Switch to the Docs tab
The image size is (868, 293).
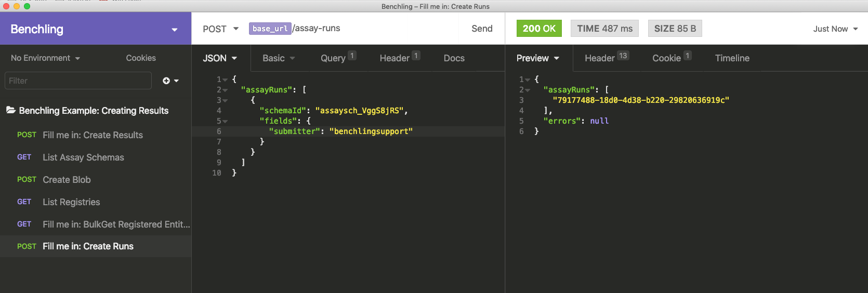[454, 58]
